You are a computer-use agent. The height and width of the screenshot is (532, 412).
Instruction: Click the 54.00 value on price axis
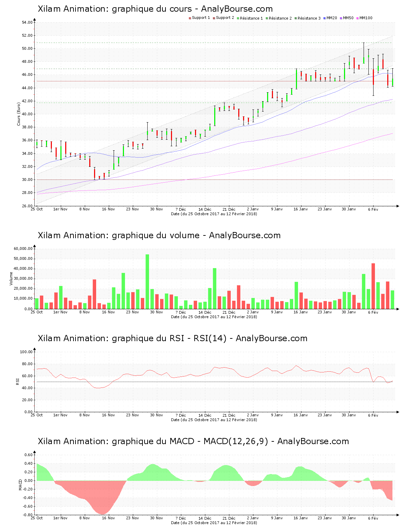(x=27, y=23)
